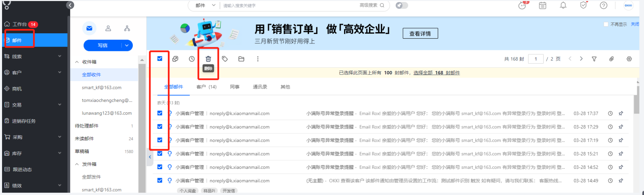
Task: Click the delete trash icon in toolbar
Action: click(208, 59)
